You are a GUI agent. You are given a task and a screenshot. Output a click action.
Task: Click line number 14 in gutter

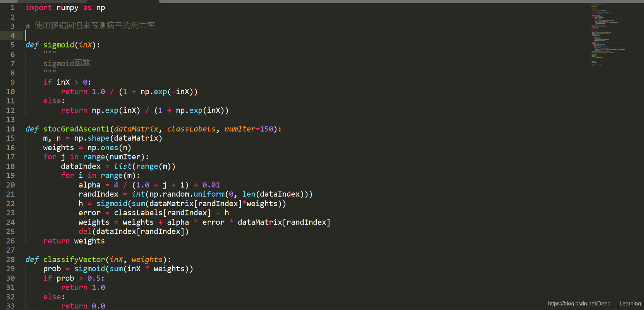[11, 129]
